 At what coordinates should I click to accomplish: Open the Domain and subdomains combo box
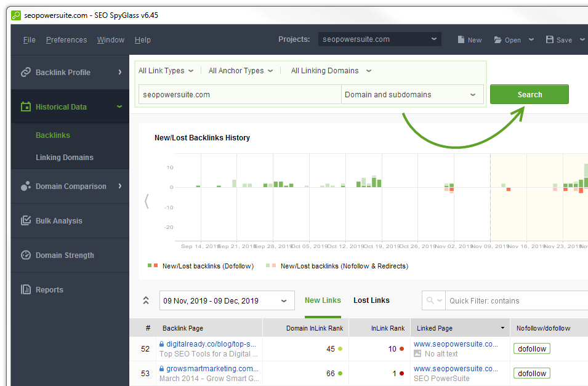point(412,95)
